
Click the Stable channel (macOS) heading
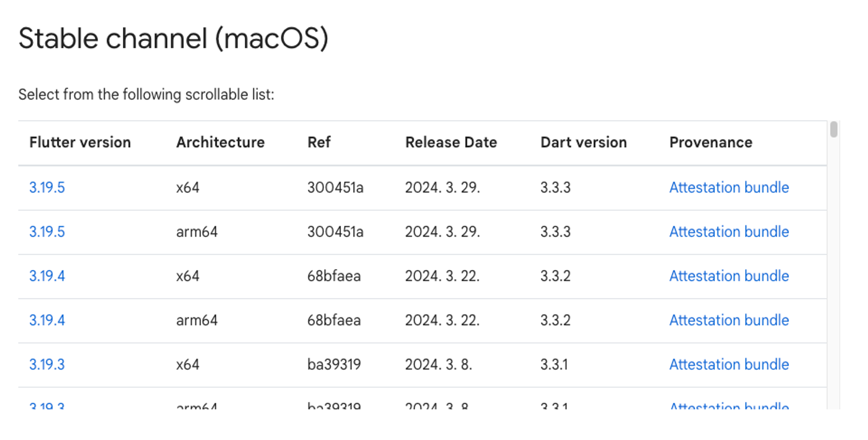tap(174, 39)
